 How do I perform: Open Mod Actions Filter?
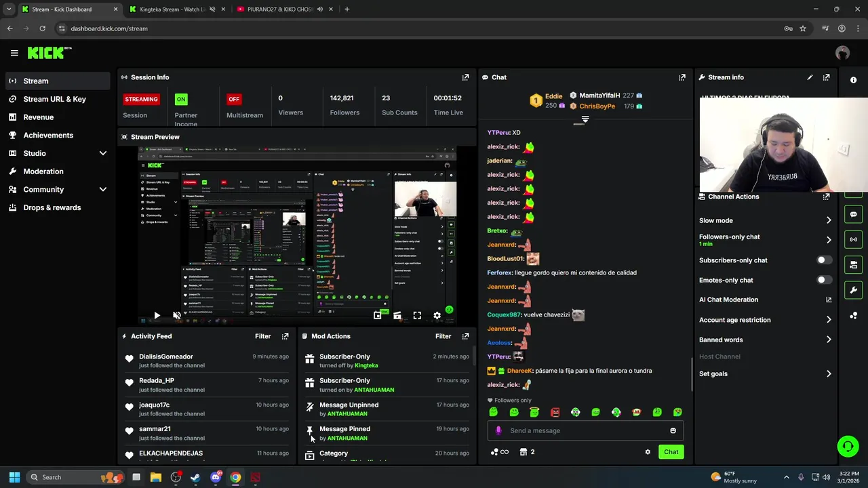click(443, 336)
